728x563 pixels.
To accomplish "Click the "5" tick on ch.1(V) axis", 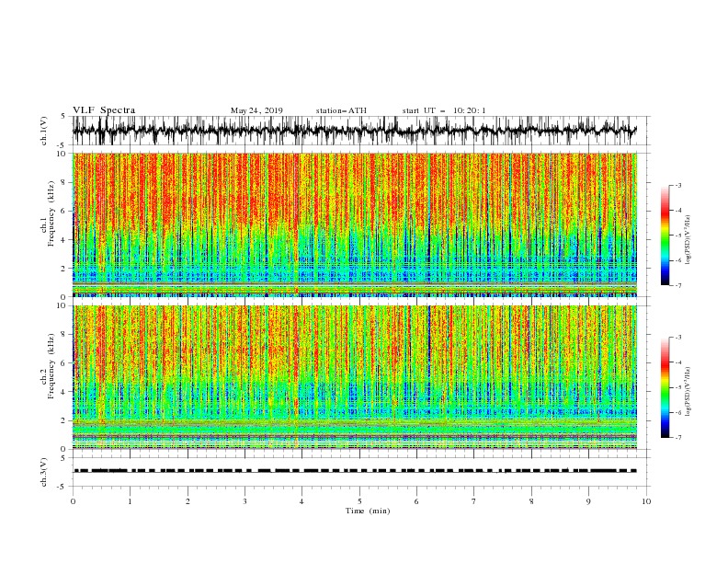I will [x=63, y=116].
